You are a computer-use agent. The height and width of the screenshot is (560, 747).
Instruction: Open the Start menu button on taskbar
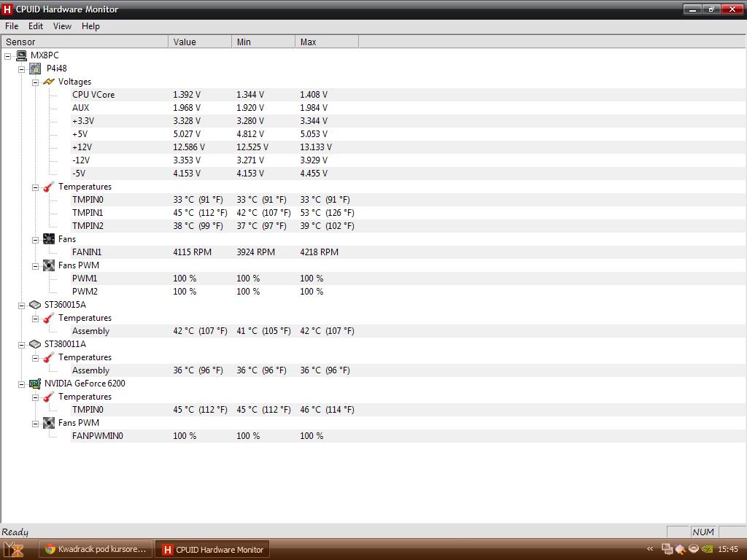click(x=14, y=550)
